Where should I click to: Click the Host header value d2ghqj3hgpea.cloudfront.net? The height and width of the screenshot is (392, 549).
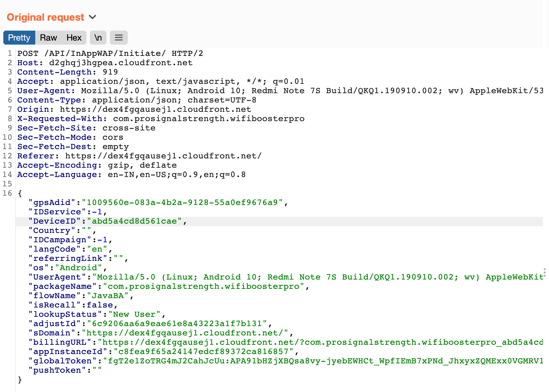tap(120, 63)
